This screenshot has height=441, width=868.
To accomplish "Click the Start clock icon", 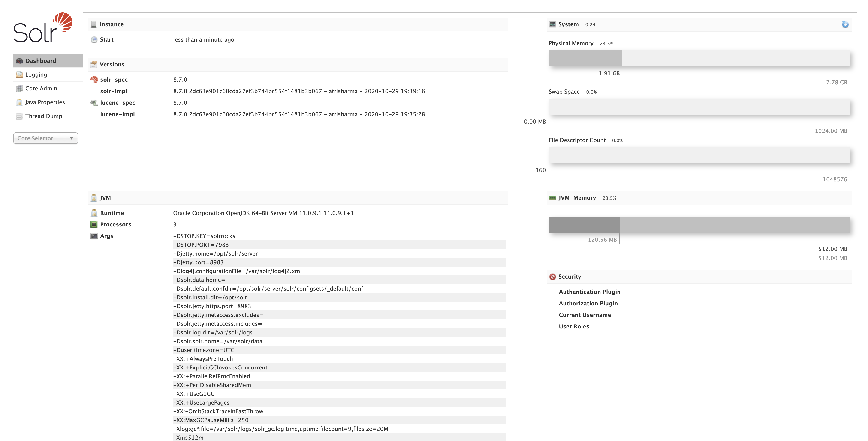I will [x=94, y=40].
